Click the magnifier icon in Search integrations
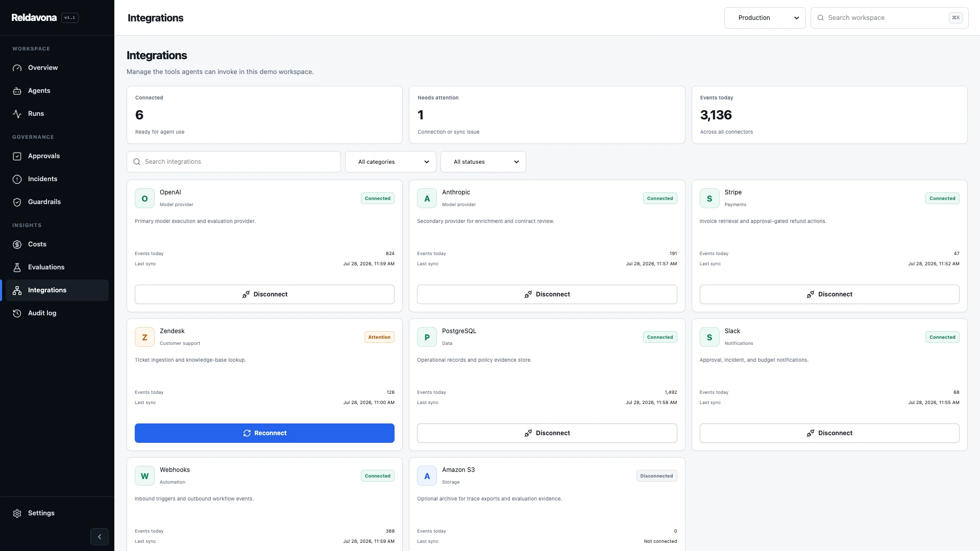 click(x=137, y=162)
